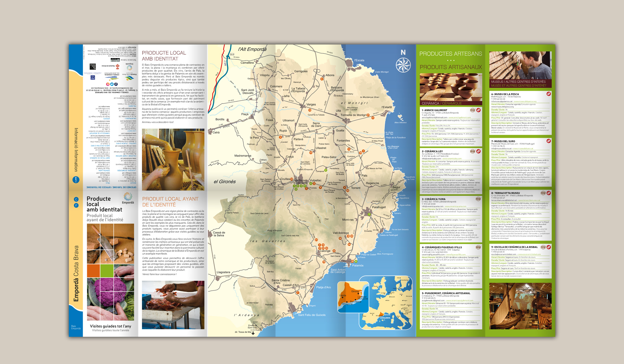
Task: Select the hands sorting prawns photo
Action: pyautogui.click(x=173, y=305)
